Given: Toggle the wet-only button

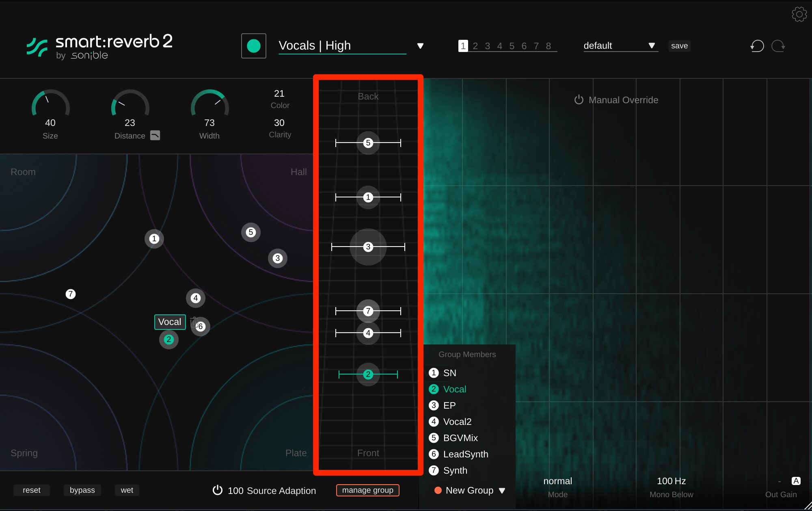Looking at the screenshot, I should point(127,490).
